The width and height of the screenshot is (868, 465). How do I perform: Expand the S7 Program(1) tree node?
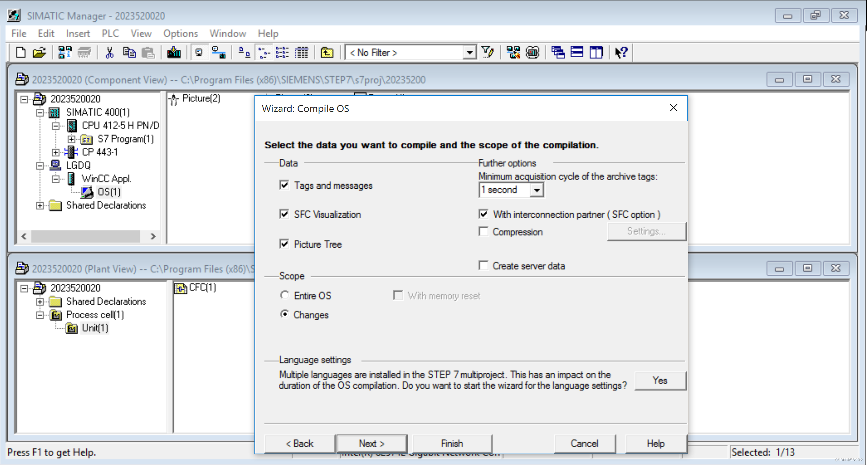pos(71,139)
